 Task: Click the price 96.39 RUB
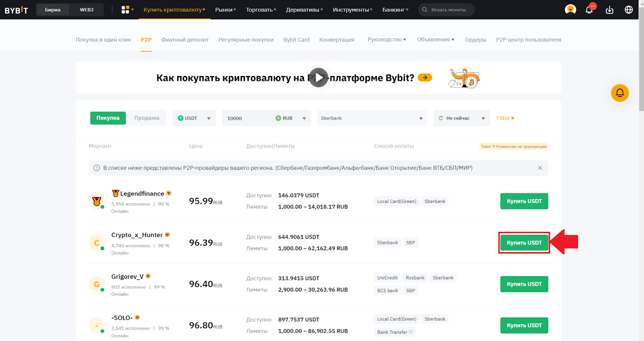coord(206,243)
